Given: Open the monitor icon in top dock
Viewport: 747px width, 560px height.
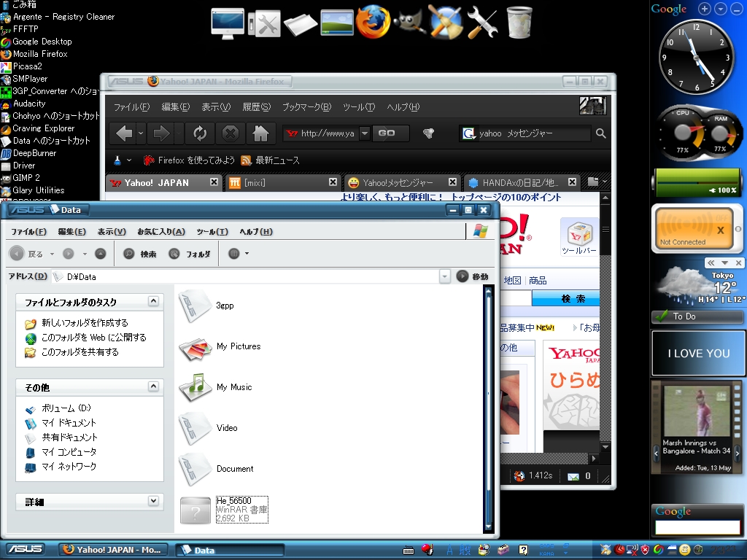Looking at the screenshot, I should (x=228, y=23).
